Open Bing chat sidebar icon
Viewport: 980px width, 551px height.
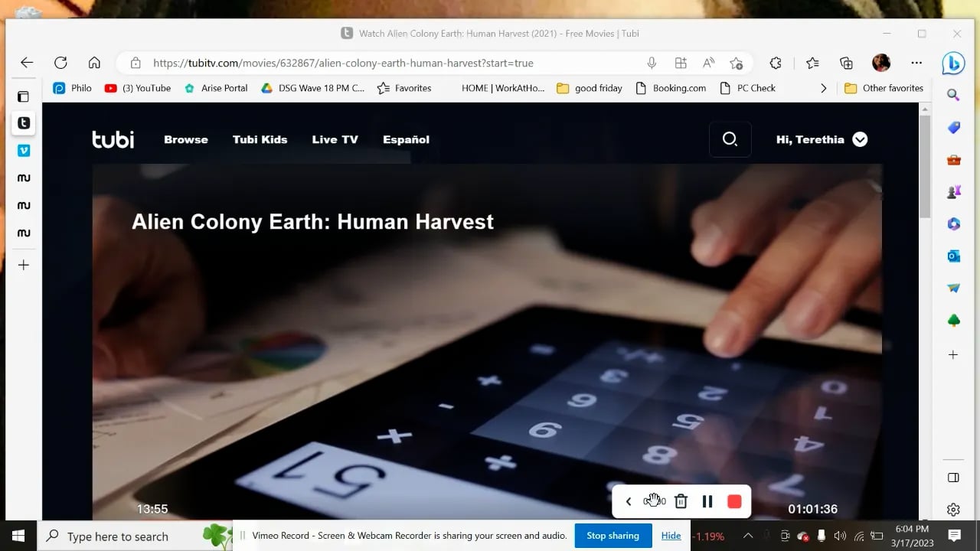pos(953,64)
